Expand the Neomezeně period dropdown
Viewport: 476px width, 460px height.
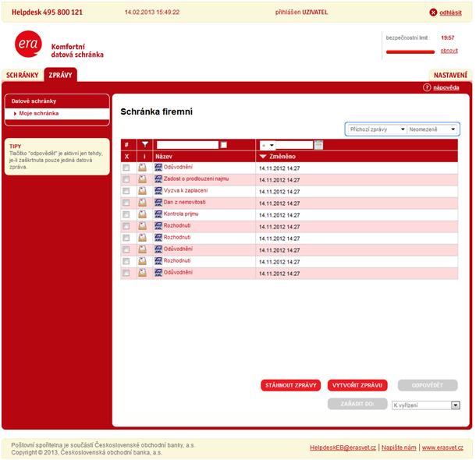(433, 129)
